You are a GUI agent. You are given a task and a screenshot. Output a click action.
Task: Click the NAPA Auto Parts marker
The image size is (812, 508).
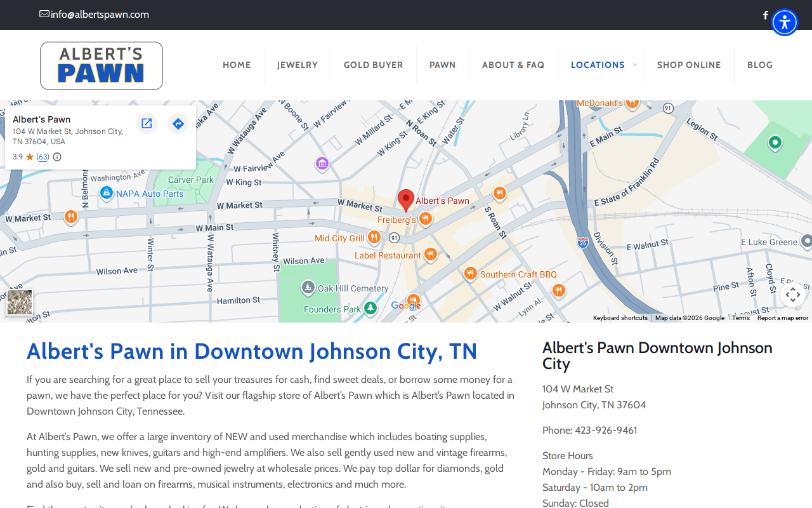pyautogui.click(x=107, y=192)
